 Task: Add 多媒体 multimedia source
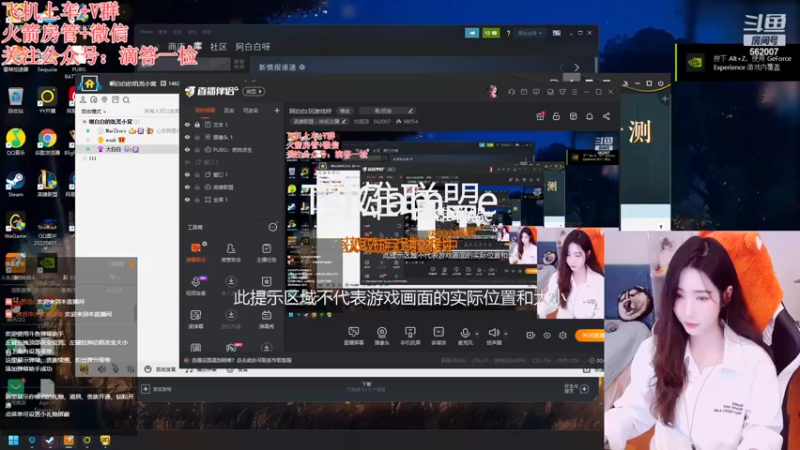point(438,336)
